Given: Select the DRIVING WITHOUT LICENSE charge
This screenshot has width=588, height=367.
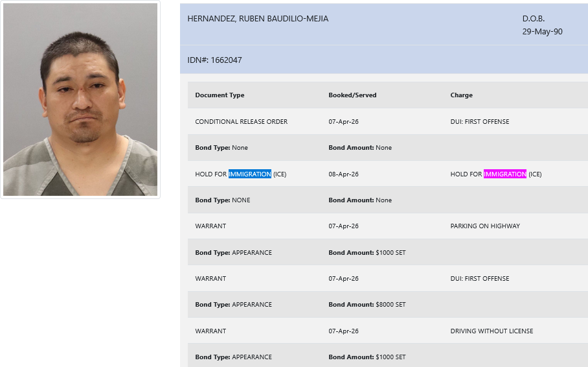Looking at the screenshot, I should tap(492, 331).
